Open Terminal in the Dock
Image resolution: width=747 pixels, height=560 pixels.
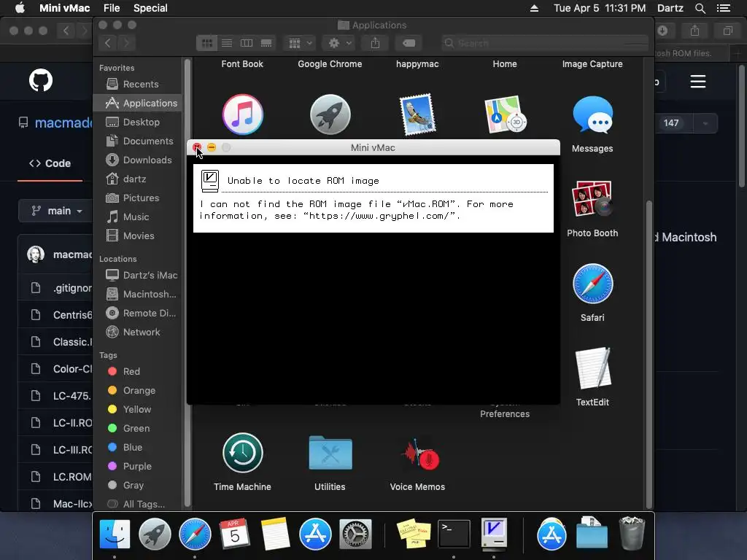pos(454,534)
